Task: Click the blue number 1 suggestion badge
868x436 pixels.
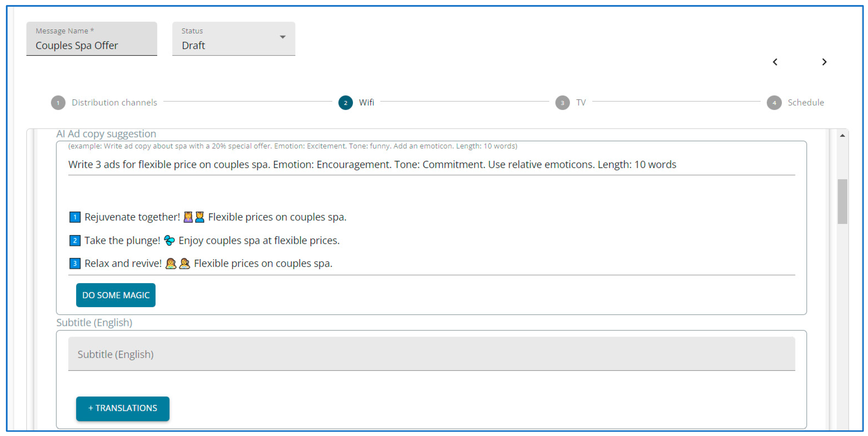Action: [75, 217]
